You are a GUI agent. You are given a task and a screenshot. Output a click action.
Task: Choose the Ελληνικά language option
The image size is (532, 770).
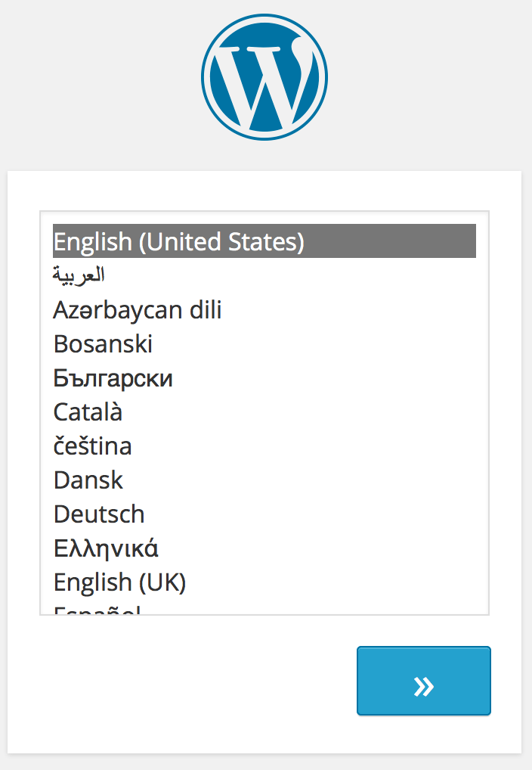click(106, 548)
